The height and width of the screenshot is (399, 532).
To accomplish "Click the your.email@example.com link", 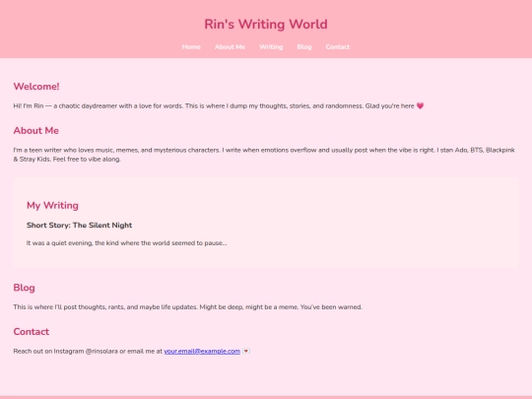I will (x=202, y=351).
